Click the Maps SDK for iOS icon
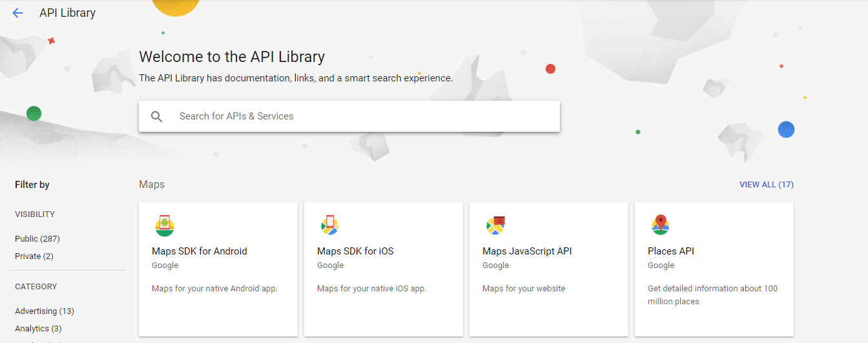Viewport: 868px width, 343px height. click(330, 225)
